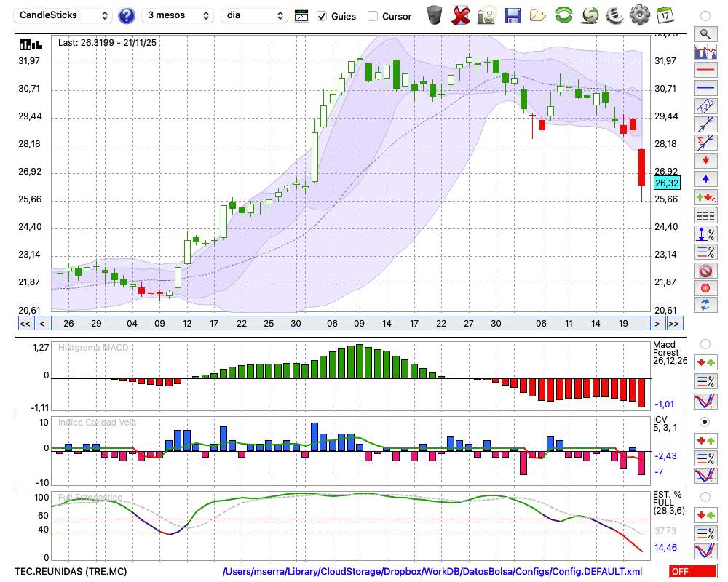Click the red prohibition sign icon
Viewport: 728px width, 582px height.
(x=705, y=271)
